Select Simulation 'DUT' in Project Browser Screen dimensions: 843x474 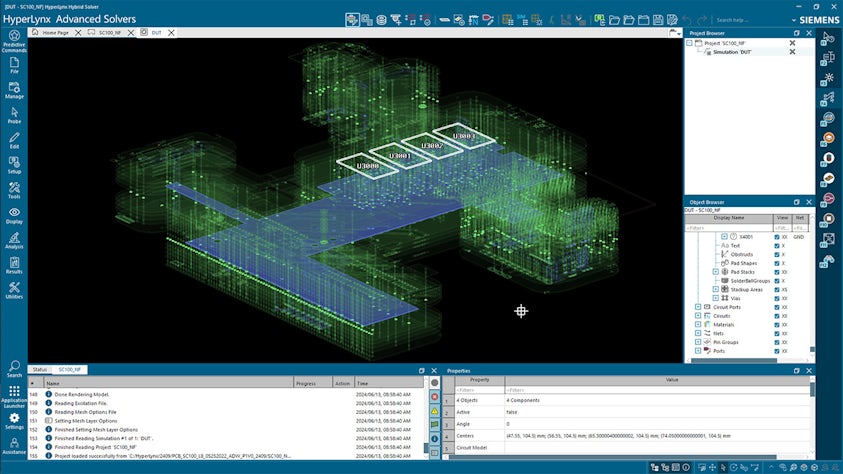point(732,52)
